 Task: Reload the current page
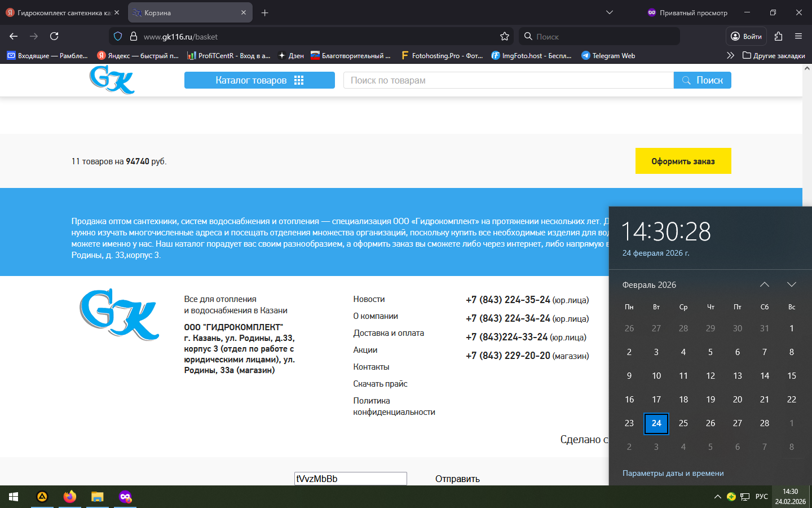(54, 37)
